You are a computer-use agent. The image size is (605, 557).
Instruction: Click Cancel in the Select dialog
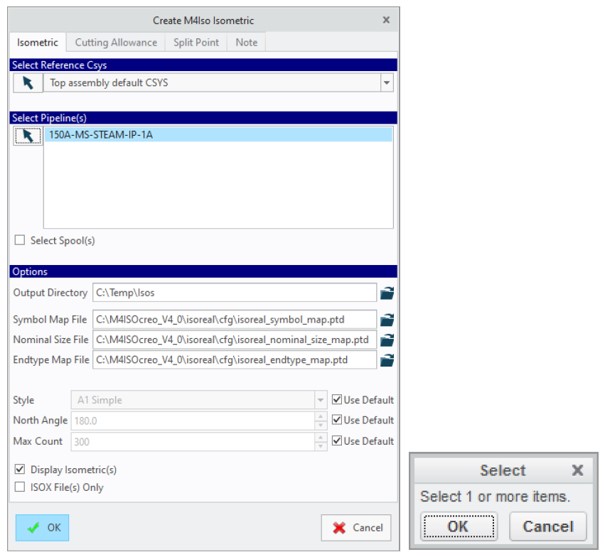click(548, 526)
